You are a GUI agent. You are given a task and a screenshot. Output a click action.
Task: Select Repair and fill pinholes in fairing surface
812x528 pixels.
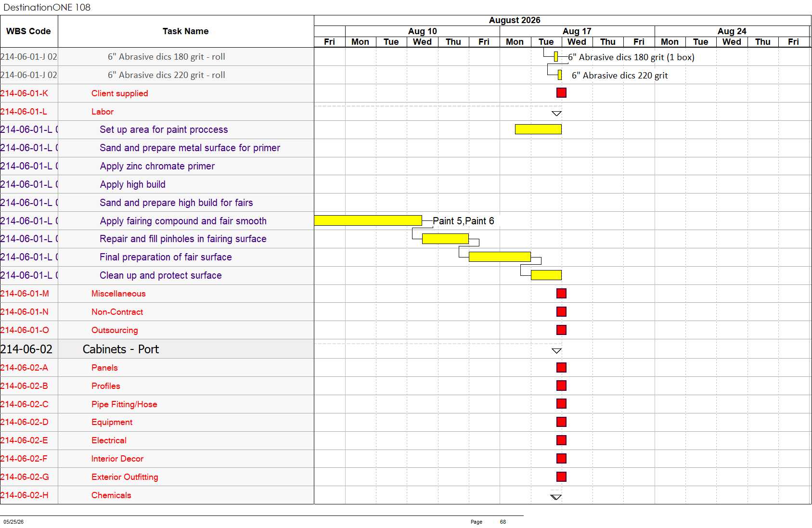(x=183, y=239)
